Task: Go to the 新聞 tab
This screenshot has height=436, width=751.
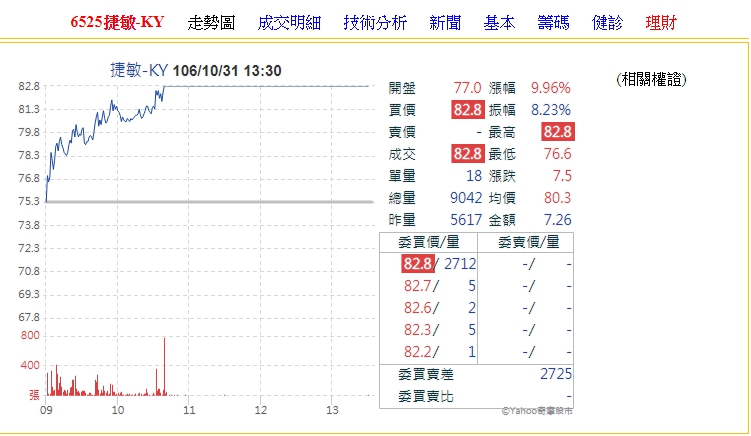Action: [x=445, y=23]
